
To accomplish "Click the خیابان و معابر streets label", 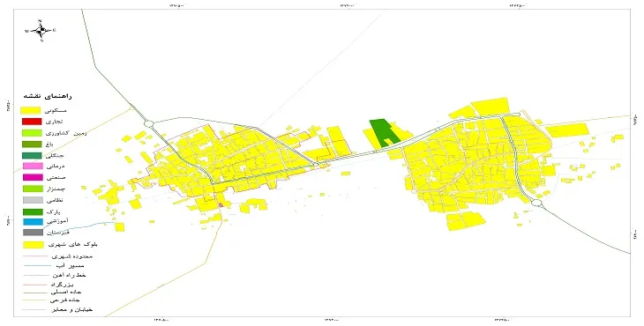I will coord(71,309).
